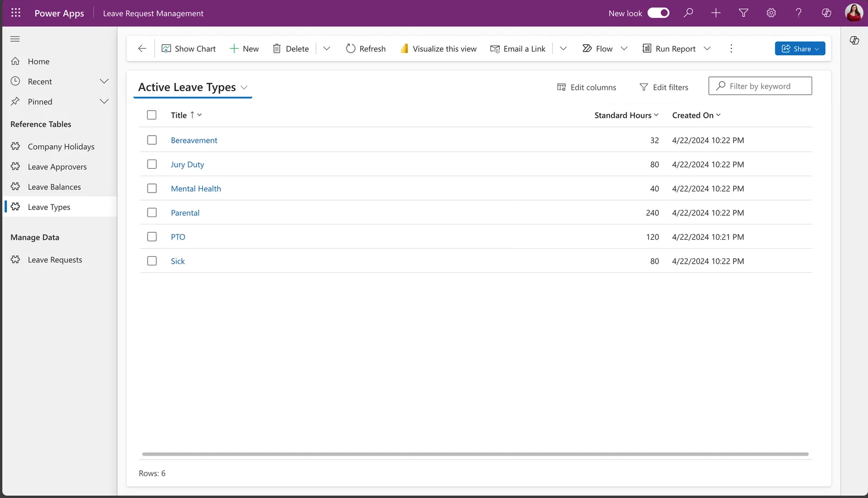Image resolution: width=868 pixels, height=498 pixels.
Task: Click the horizontal scrollbar of the grid
Action: pos(475,454)
